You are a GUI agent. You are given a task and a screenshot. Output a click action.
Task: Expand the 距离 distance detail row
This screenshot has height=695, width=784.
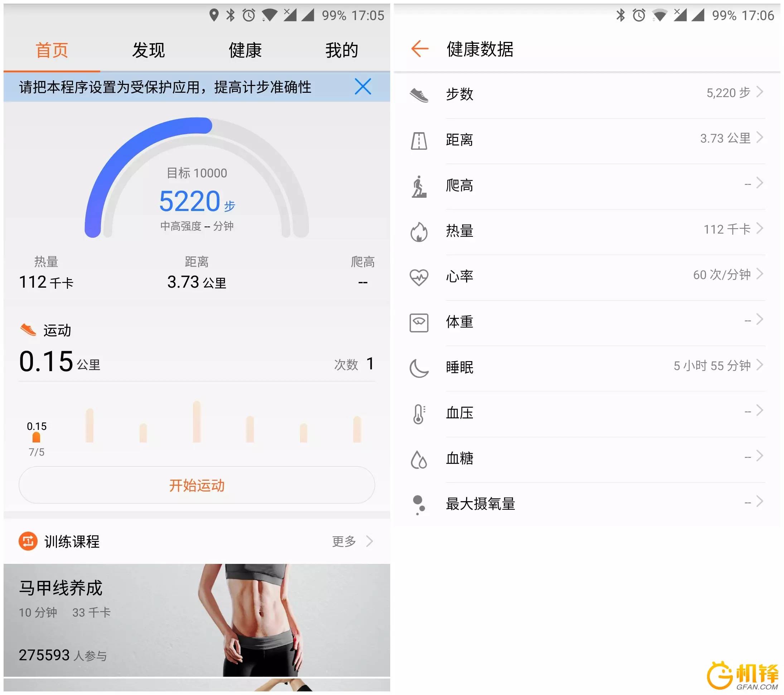tap(588, 141)
